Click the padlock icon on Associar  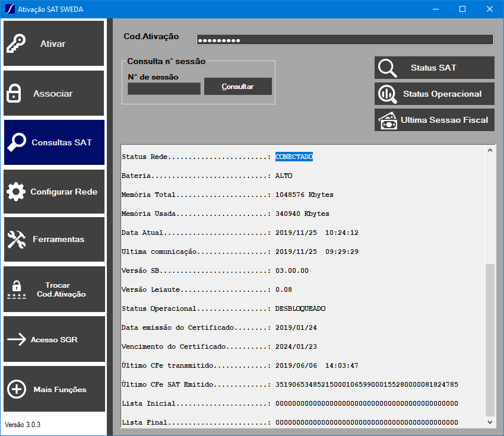pyautogui.click(x=14, y=93)
